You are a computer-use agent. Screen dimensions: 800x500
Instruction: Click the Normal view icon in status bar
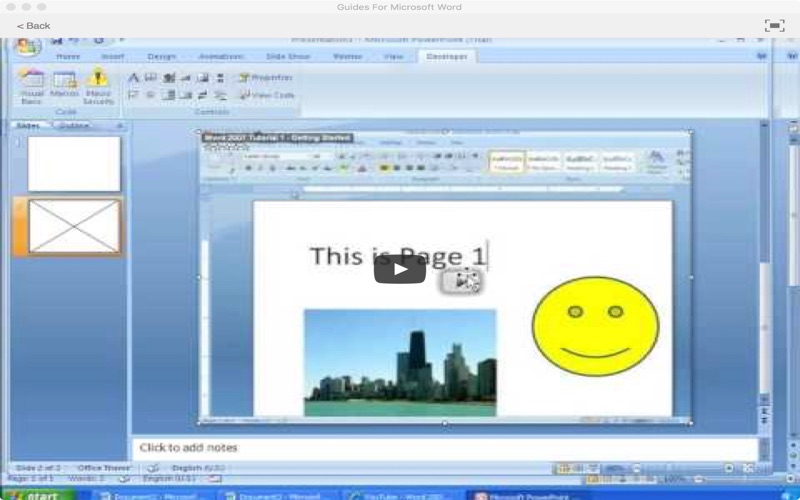[x=564, y=468]
